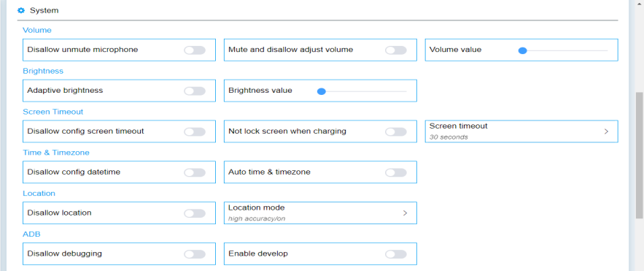Open Screen timeout chevron arrow

pyautogui.click(x=606, y=131)
